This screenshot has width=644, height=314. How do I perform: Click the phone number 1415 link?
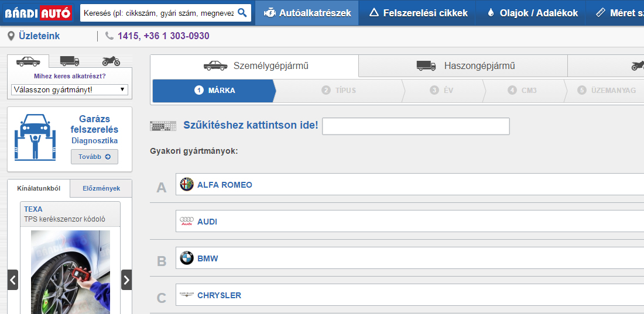click(x=163, y=36)
